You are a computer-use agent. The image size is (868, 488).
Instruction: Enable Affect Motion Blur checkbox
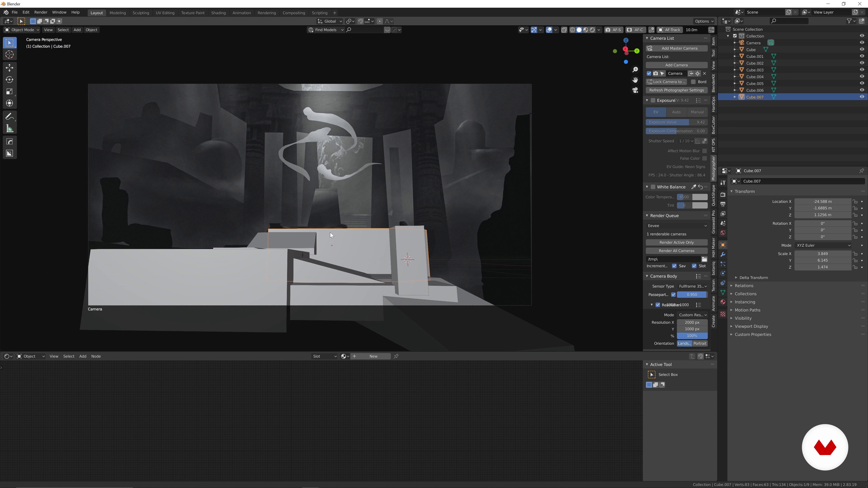pos(705,151)
